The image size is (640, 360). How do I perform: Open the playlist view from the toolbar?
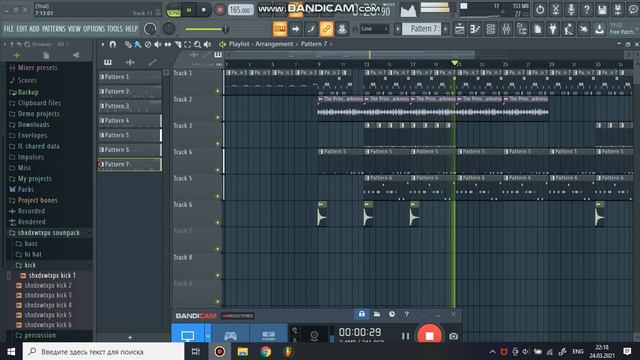point(460,29)
